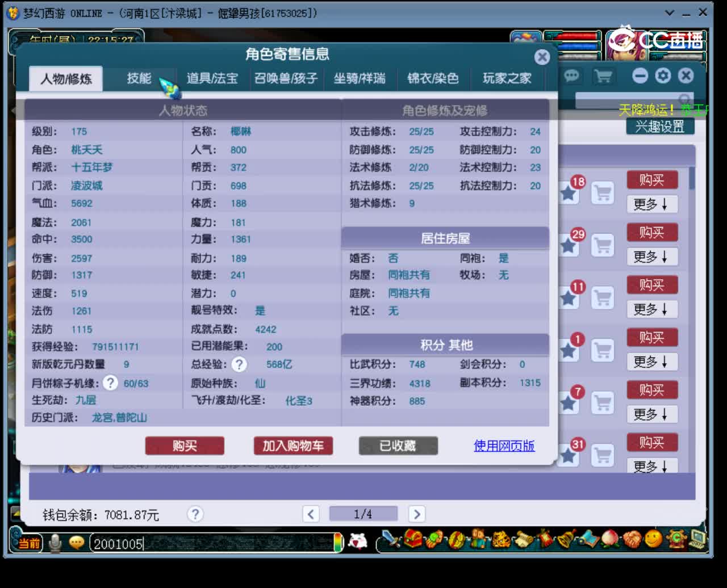Click the team members icon in bottom toolbar
727x588 pixels.
[x=478, y=539]
